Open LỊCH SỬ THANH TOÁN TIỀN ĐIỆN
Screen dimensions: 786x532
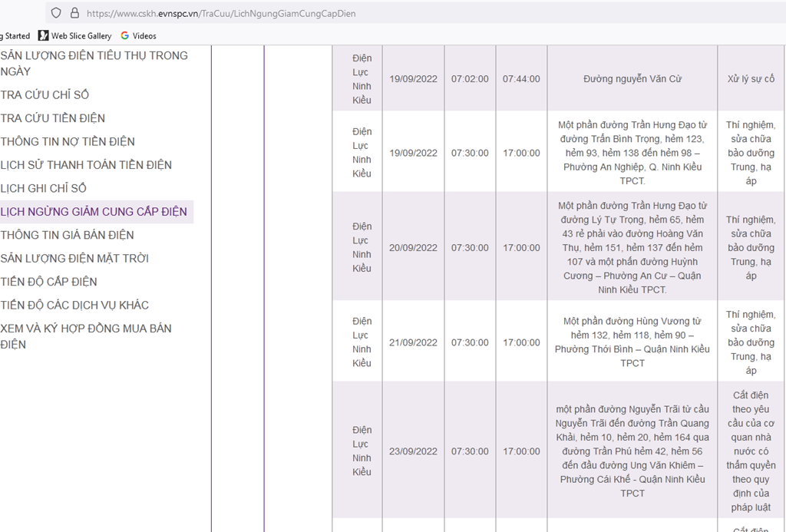point(86,165)
